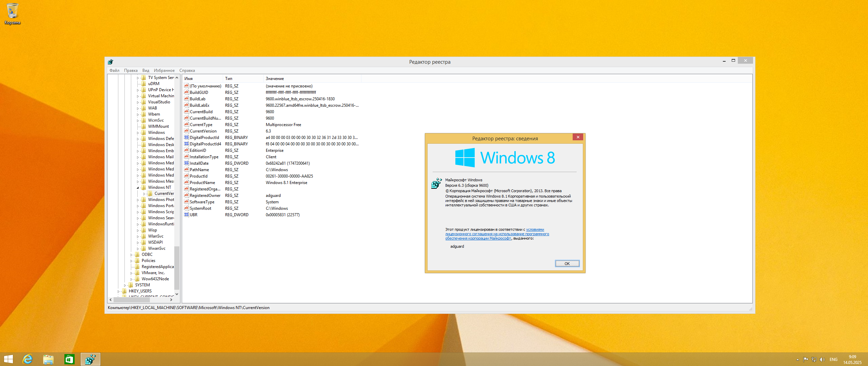
Task: Select the CurrentVersion value name
Action: [203, 131]
